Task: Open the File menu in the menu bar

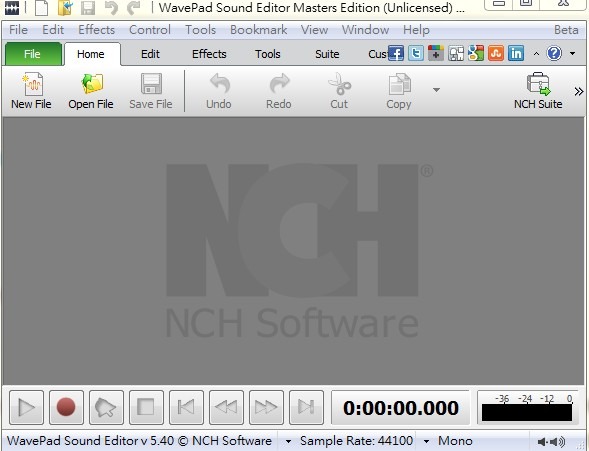Action: pos(18,30)
